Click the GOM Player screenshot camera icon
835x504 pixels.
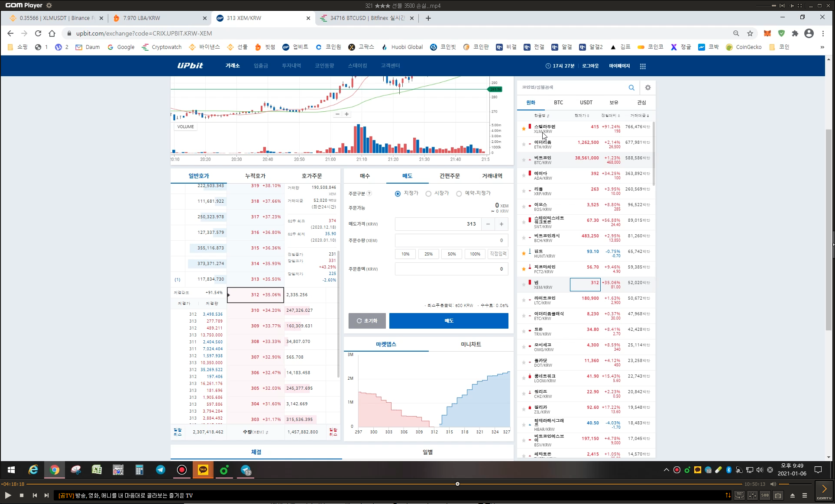pos(778,495)
